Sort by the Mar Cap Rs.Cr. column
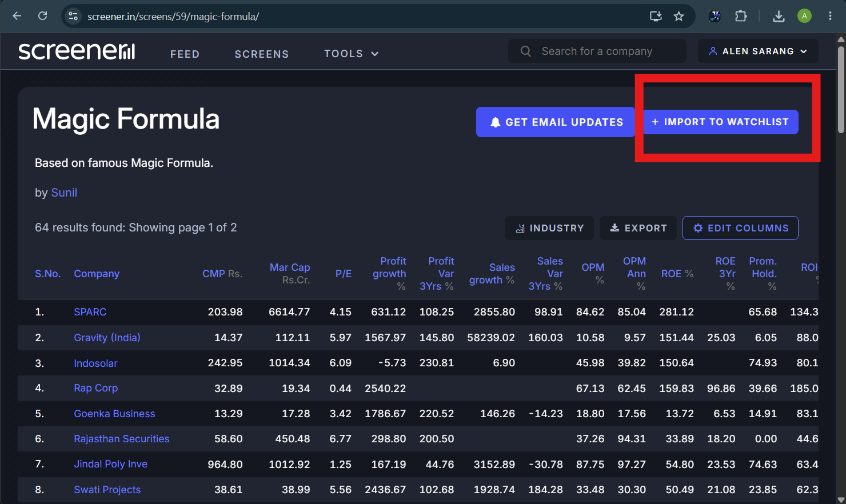This screenshot has width=846, height=504. (x=290, y=274)
